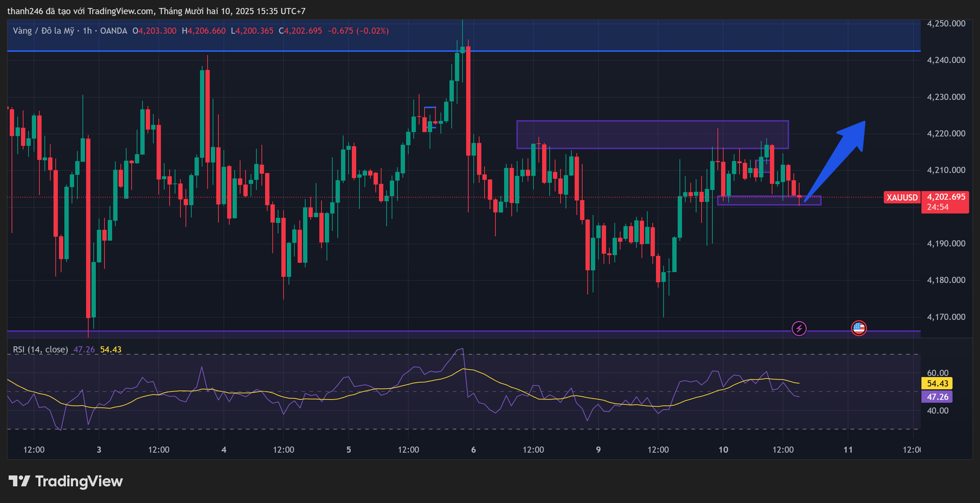Click date 10 on the time axis
The image size is (980, 503).
(x=723, y=450)
